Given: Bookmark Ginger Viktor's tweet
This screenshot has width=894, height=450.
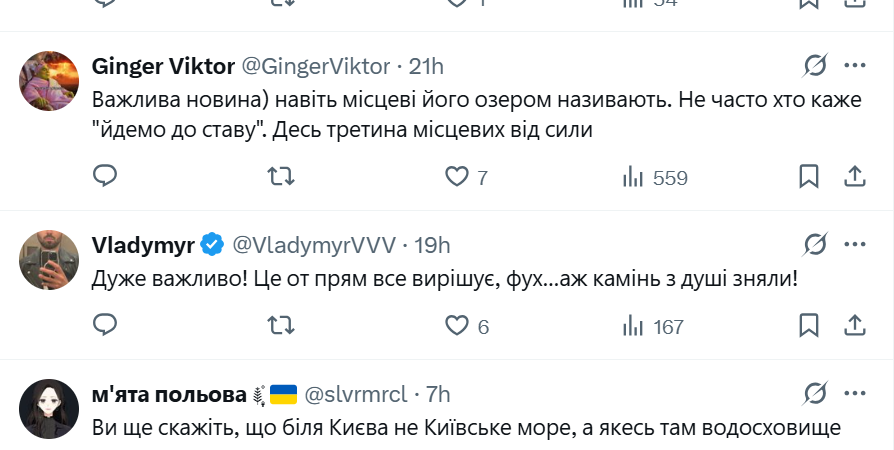Looking at the screenshot, I should point(809,177).
